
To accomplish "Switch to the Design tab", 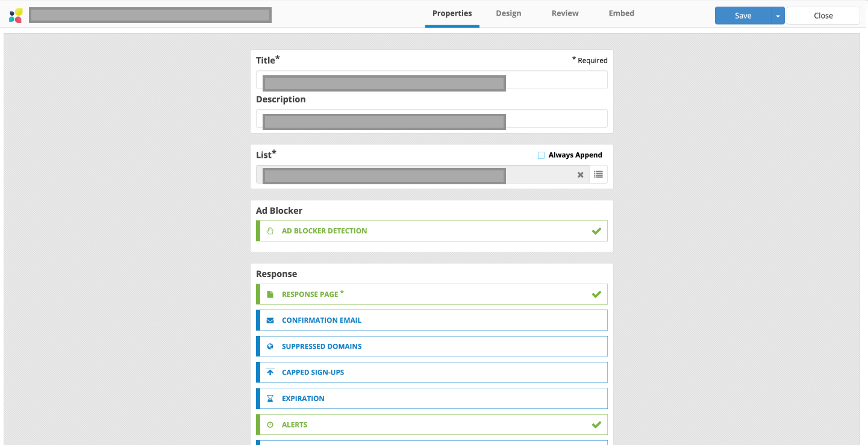I will [508, 13].
